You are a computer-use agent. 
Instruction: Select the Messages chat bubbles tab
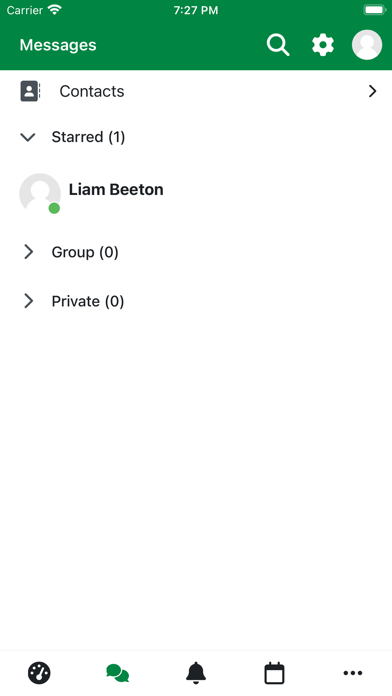click(x=118, y=673)
